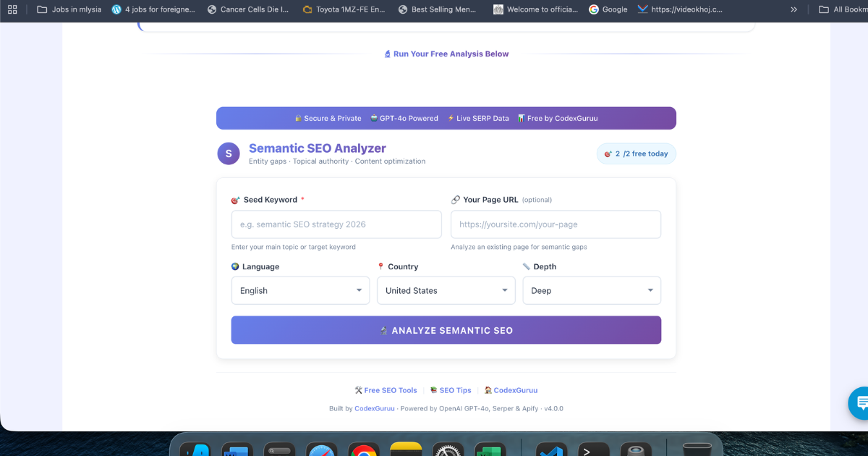The height and width of the screenshot is (456, 868).
Task: Open the Terminal app in the Dock
Action: point(593,450)
